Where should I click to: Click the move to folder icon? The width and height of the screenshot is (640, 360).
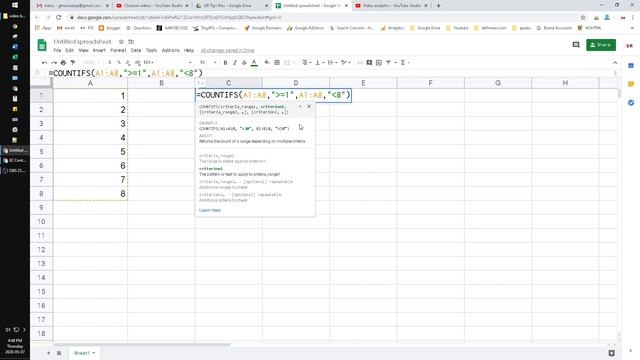(131, 42)
